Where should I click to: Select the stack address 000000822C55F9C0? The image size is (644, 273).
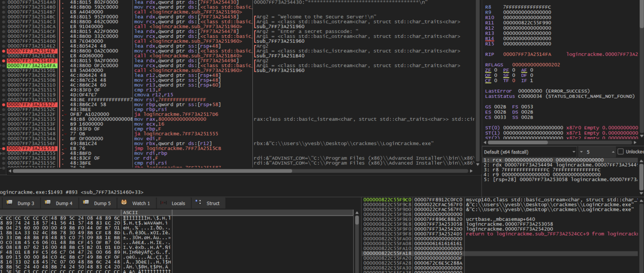point(387,200)
